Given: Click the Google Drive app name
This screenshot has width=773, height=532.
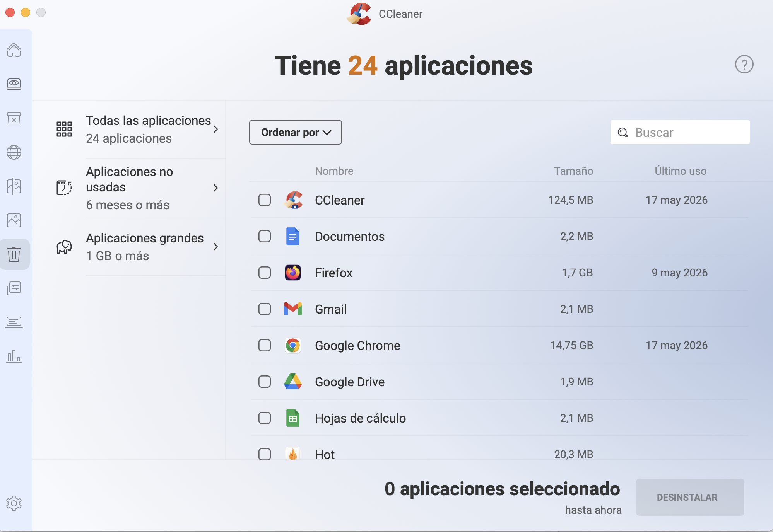Looking at the screenshot, I should pyautogui.click(x=350, y=382).
